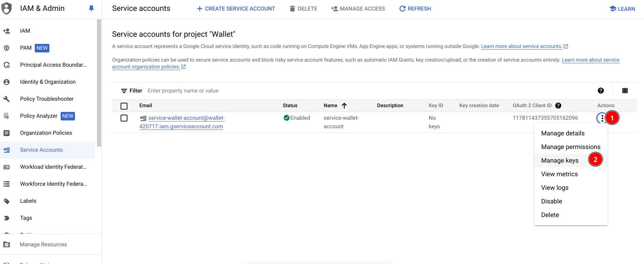Choose Delete from actions menu
644x264 pixels.
click(x=571, y=215)
